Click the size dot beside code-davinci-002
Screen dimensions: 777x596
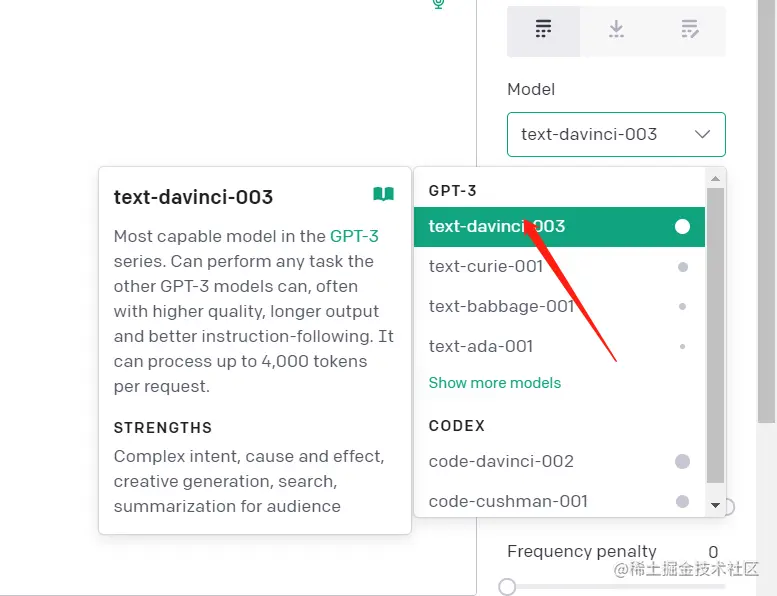682,461
